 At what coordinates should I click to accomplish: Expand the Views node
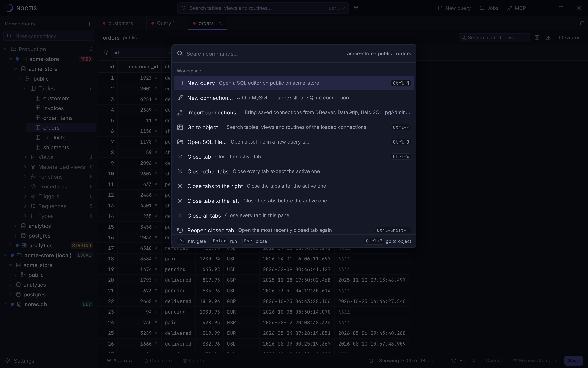click(25, 157)
